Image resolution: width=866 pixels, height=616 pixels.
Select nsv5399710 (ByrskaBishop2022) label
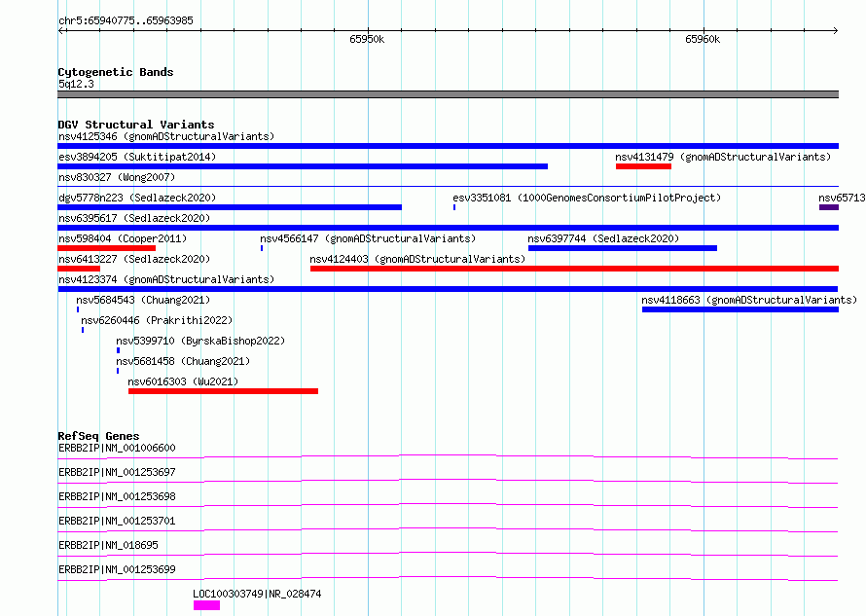point(200,341)
